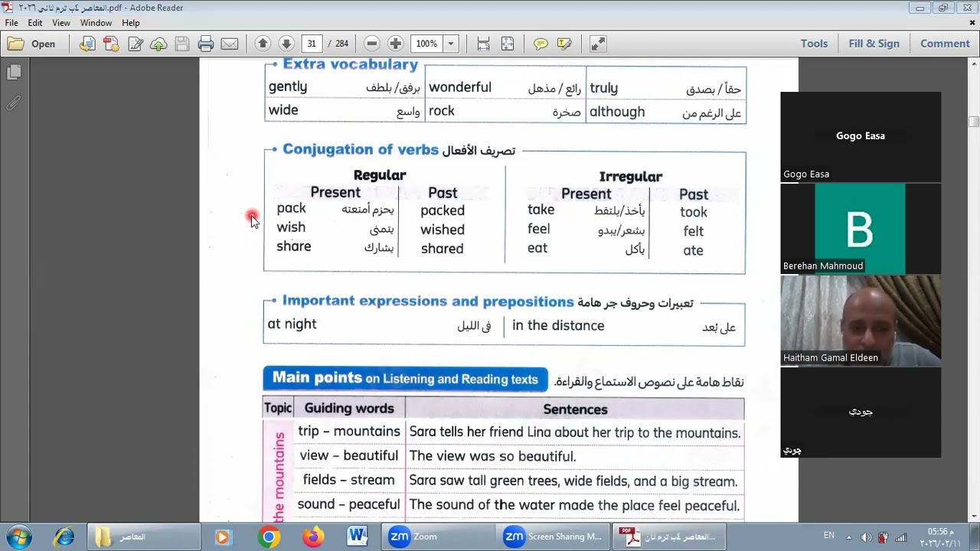
Task: Open the Window menu
Action: tap(96, 23)
